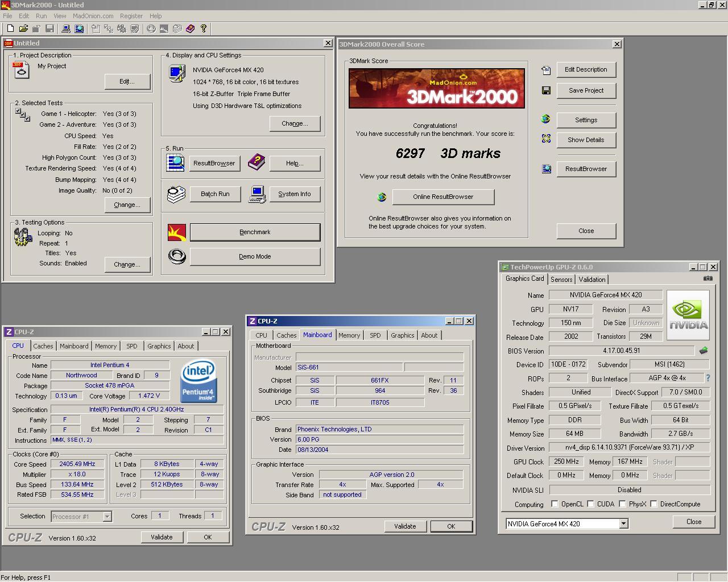Click the Demo Mode ring toolbar icon
728x582 pixels.
[x=151, y=28]
